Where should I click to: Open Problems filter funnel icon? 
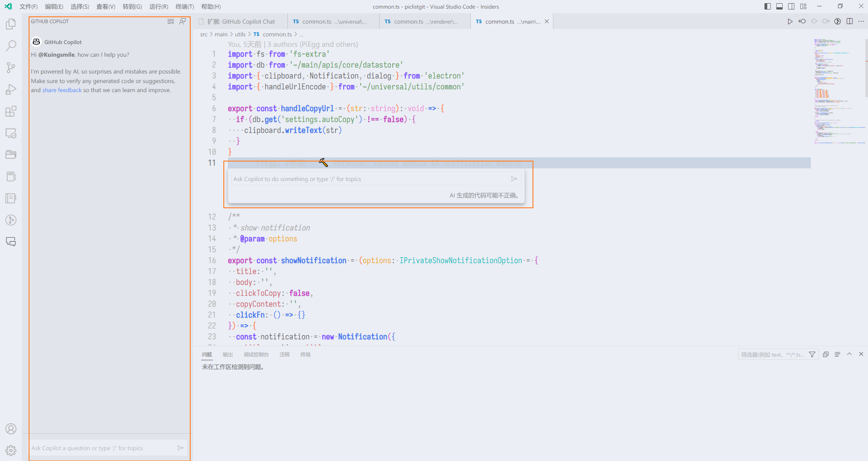pos(812,354)
